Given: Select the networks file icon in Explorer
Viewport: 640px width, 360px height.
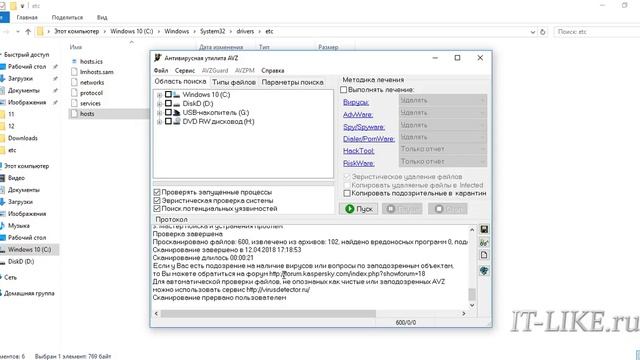Looking at the screenshot, I should 74,82.
